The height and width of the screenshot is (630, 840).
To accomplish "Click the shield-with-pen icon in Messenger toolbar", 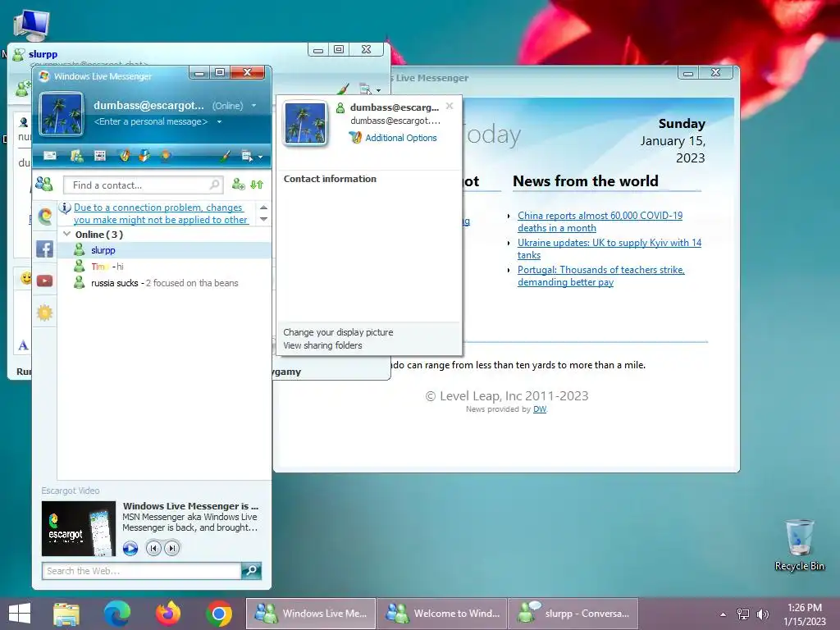I will 125,156.
